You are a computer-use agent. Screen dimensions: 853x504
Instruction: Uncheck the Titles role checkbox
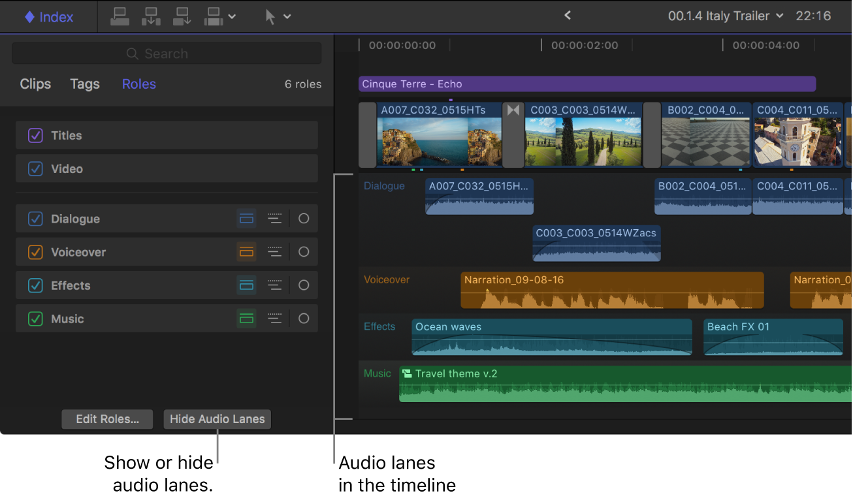pyautogui.click(x=35, y=135)
